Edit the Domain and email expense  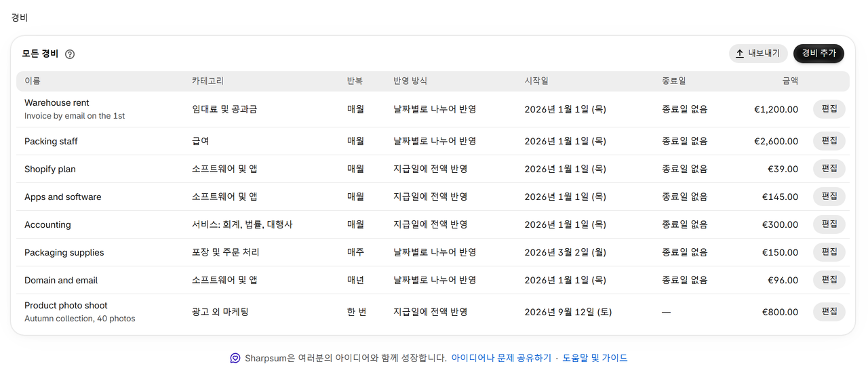pos(829,280)
